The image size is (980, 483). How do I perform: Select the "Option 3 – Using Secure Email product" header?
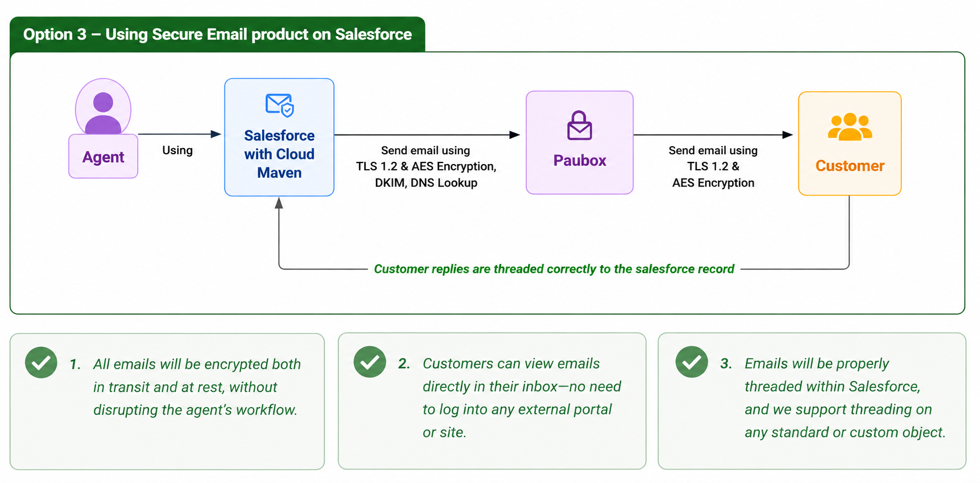[x=217, y=34]
